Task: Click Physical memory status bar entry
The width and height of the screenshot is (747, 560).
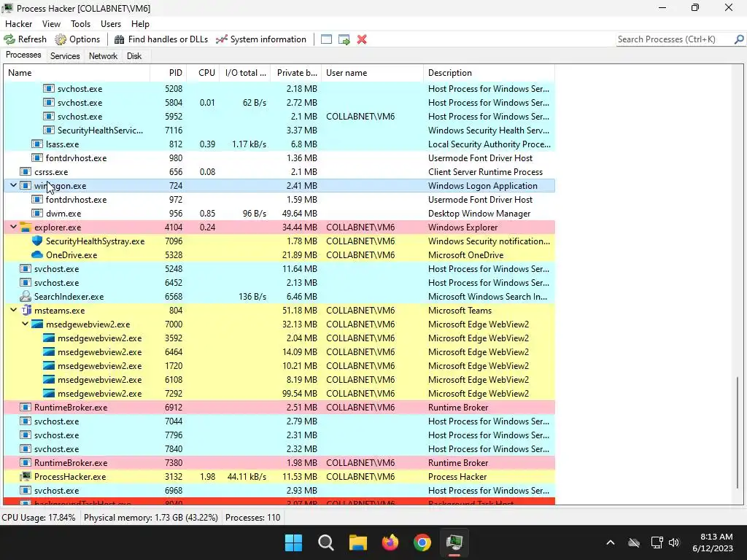Action: coord(150,517)
